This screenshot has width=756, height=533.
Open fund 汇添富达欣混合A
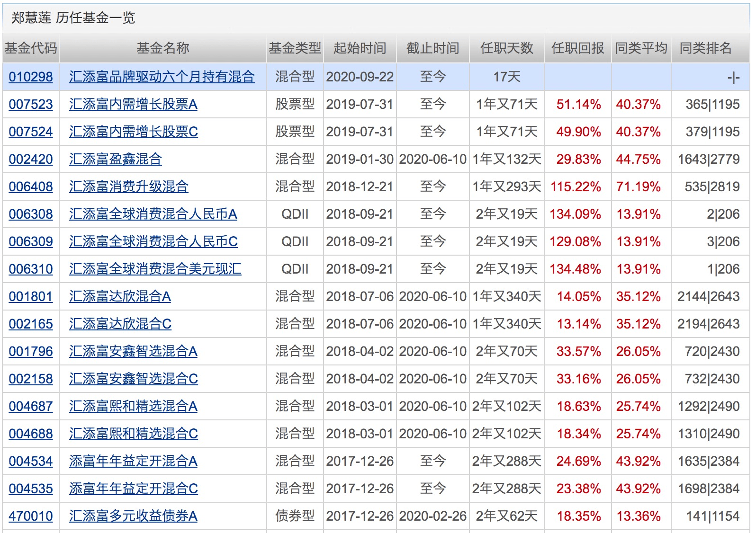120,296
